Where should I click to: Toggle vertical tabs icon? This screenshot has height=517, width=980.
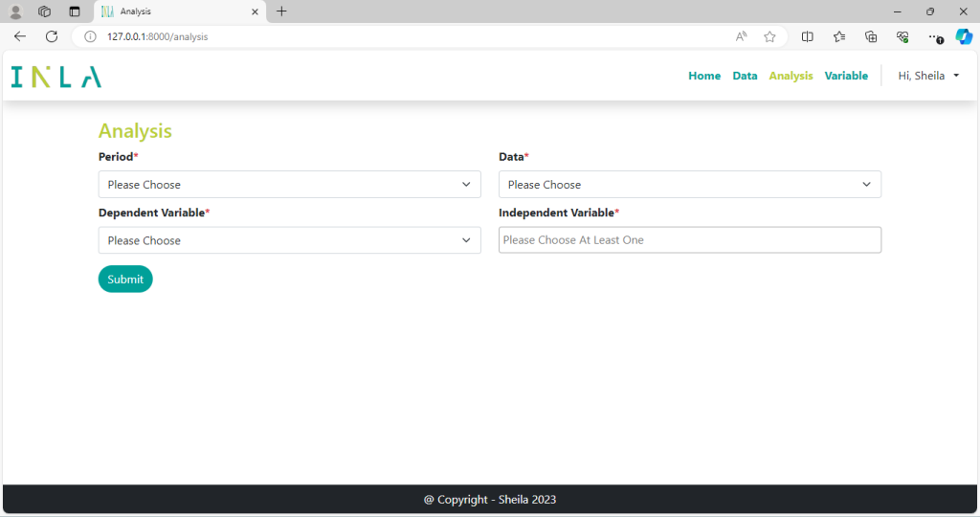click(75, 11)
